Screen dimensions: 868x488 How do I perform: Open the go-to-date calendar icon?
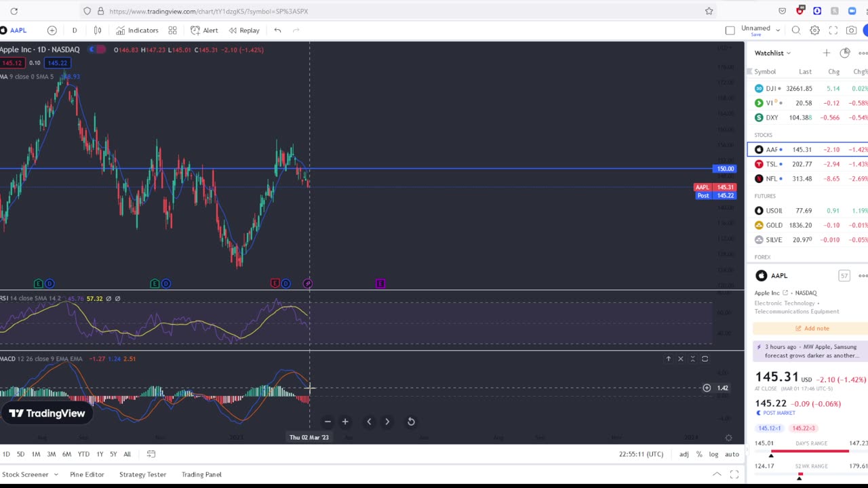pyautogui.click(x=151, y=454)
